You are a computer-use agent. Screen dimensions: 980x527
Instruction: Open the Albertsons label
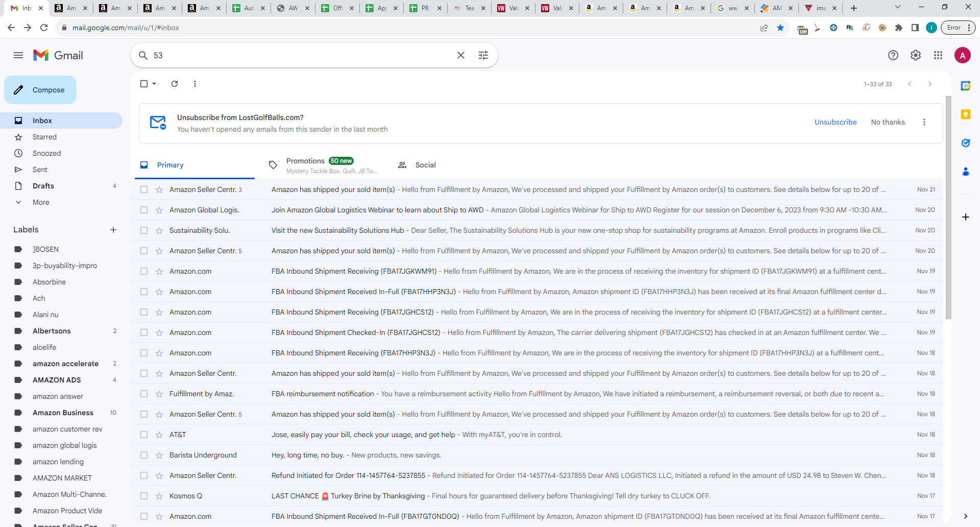61,331
